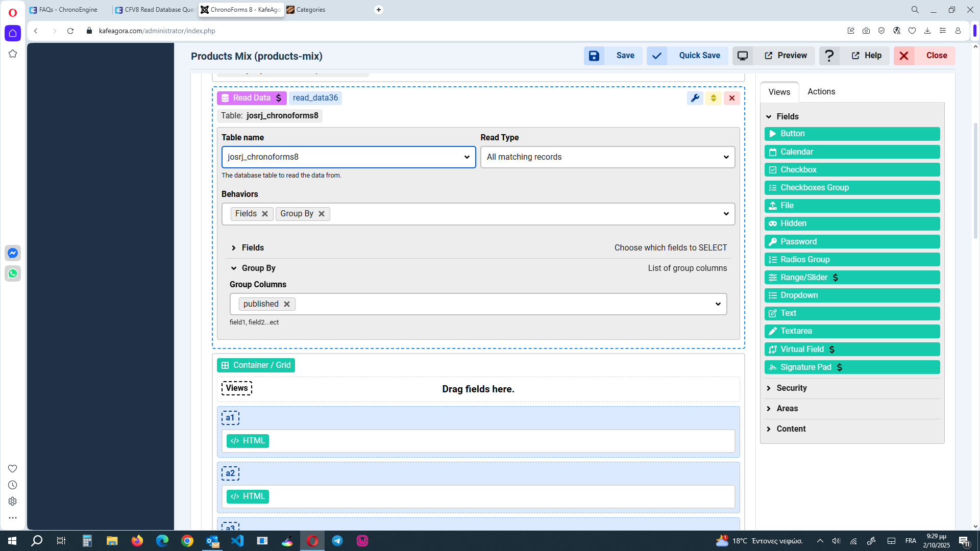The image size is (980, 551).
Task: Click the yellow reorder arrows on Read Data
Action: [x=714, y=98]
